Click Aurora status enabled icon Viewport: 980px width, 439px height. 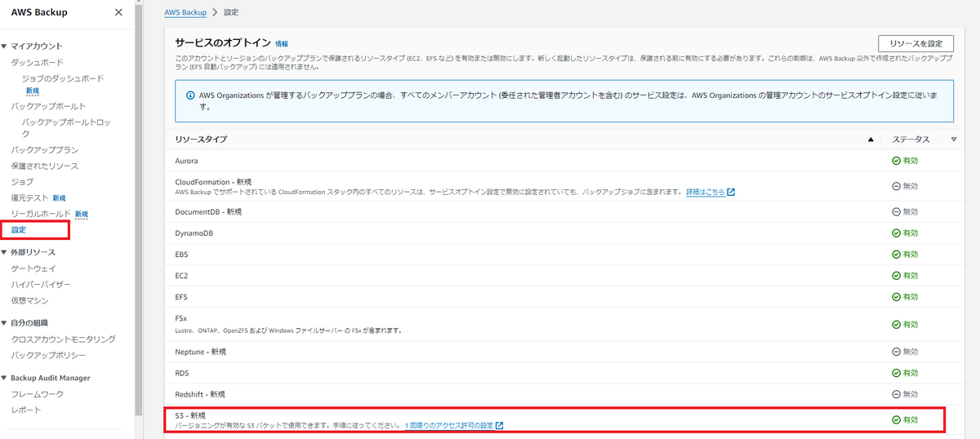point(896,161)
